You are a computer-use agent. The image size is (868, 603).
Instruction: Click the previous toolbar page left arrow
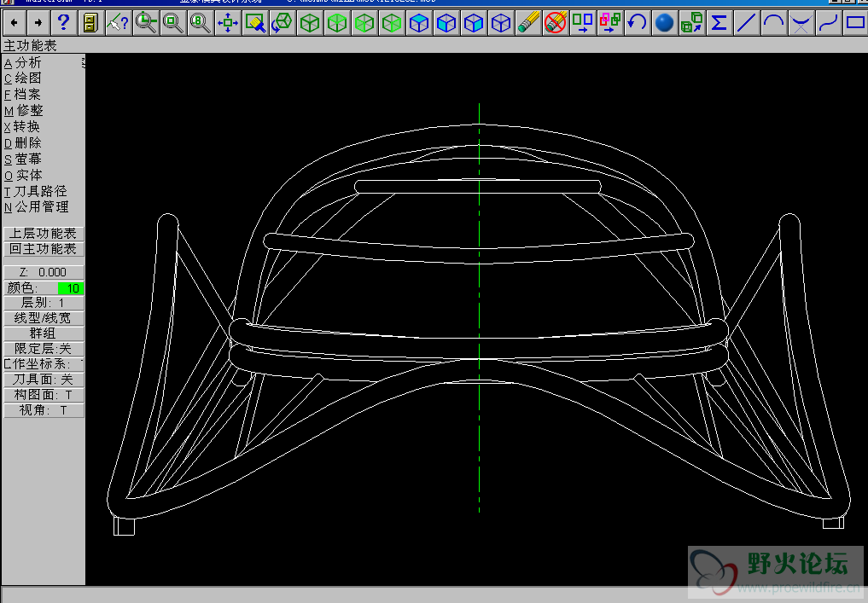[14, 23]
